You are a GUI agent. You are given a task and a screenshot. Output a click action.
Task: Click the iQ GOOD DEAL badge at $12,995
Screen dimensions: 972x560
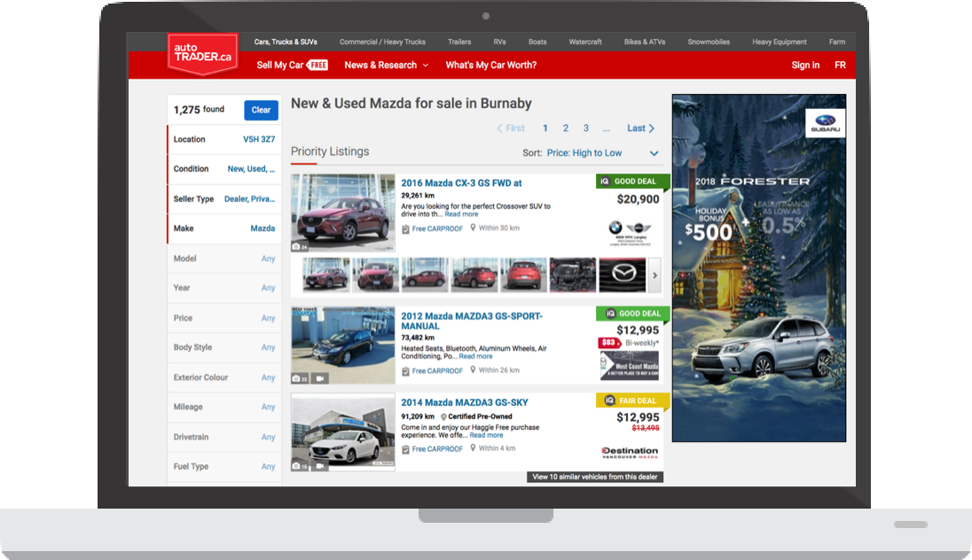tap(633, 314)
